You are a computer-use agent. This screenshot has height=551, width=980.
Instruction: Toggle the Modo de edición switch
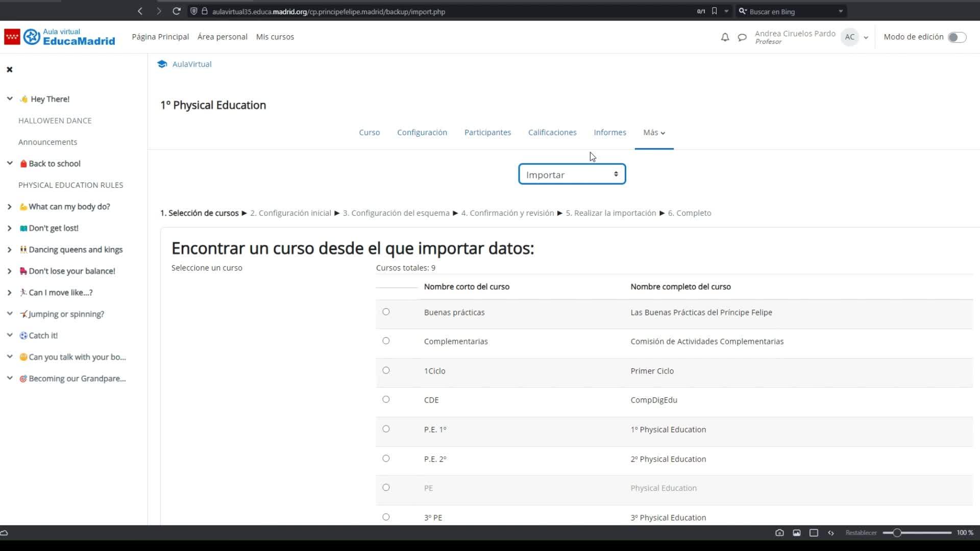click(x=957, y=37)
